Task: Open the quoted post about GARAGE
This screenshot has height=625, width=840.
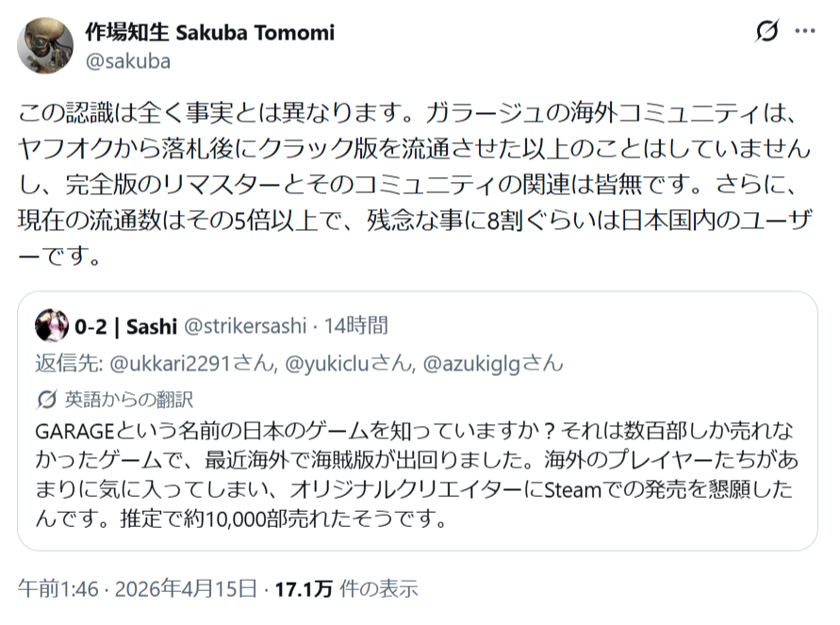Action: point(418,421)
